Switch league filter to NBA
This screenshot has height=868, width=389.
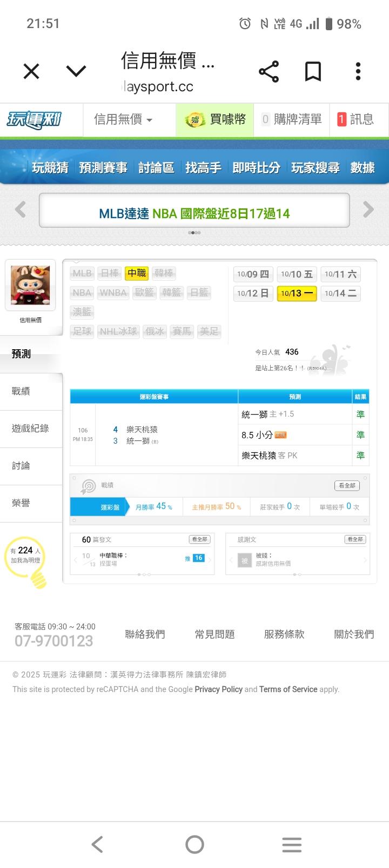[82, 293]
